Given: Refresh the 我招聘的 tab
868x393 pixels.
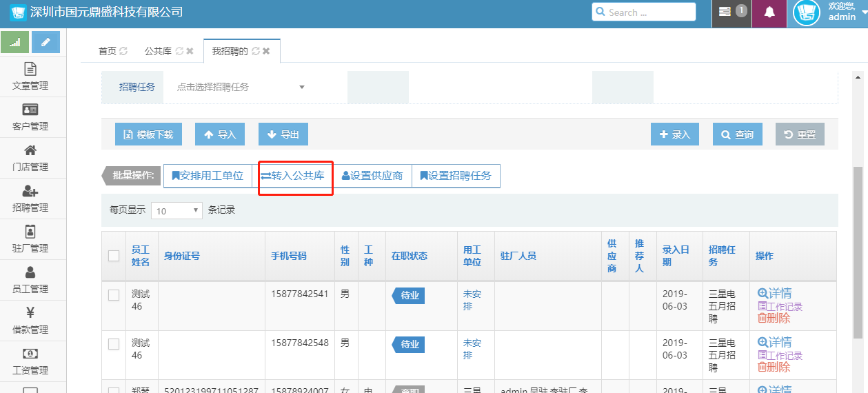Looking at the screenshot, I should click(x=255, y=51).
